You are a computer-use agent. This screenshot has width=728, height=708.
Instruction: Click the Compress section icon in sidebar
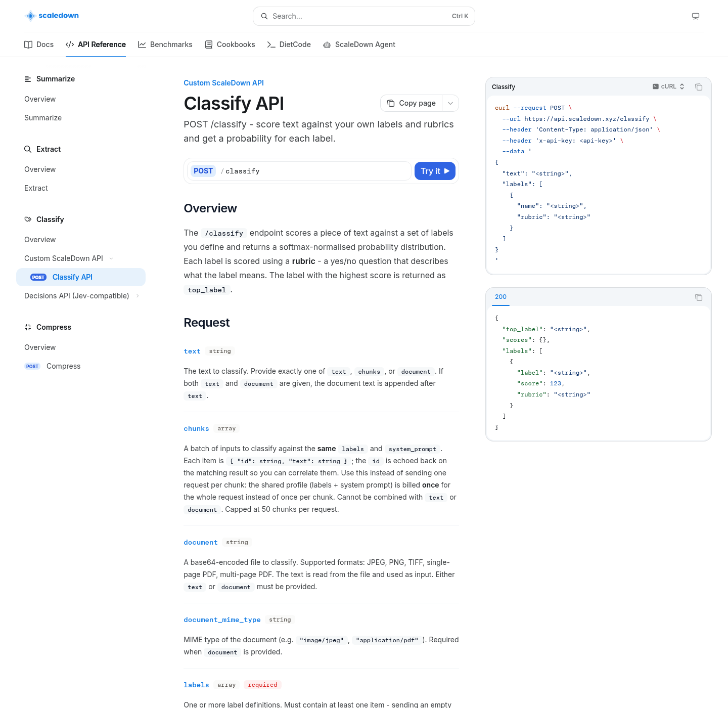28,327
